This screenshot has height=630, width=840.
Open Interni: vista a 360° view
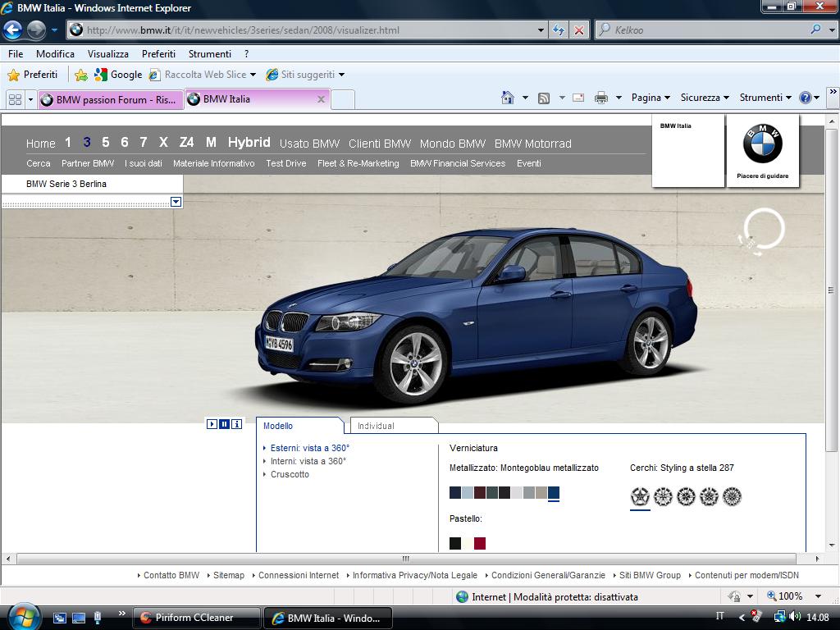click(308, 461)
